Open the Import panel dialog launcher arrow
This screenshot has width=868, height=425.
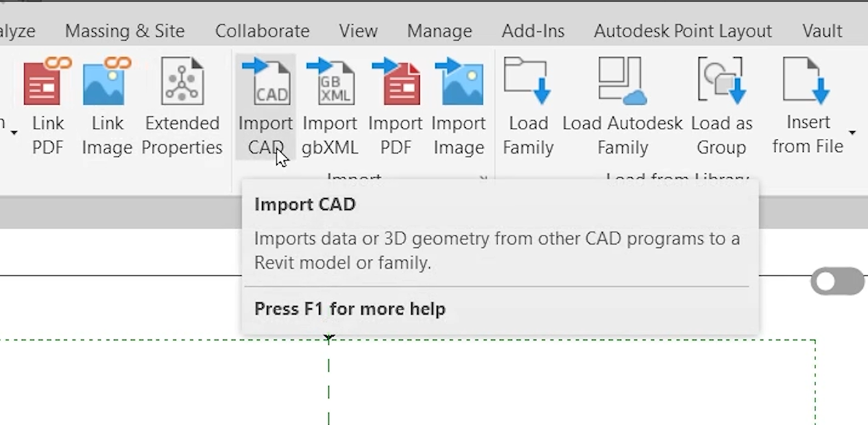483,178
